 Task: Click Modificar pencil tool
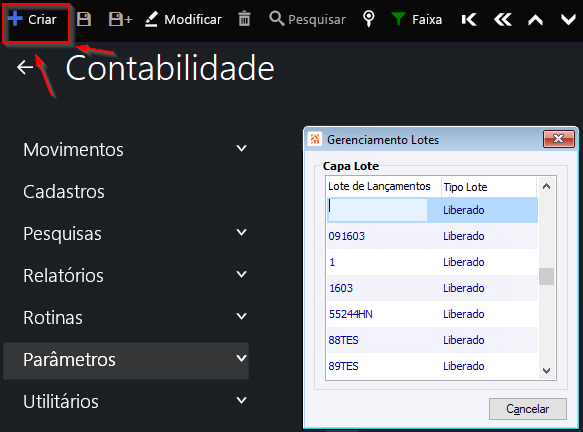(x=183, y=19)
